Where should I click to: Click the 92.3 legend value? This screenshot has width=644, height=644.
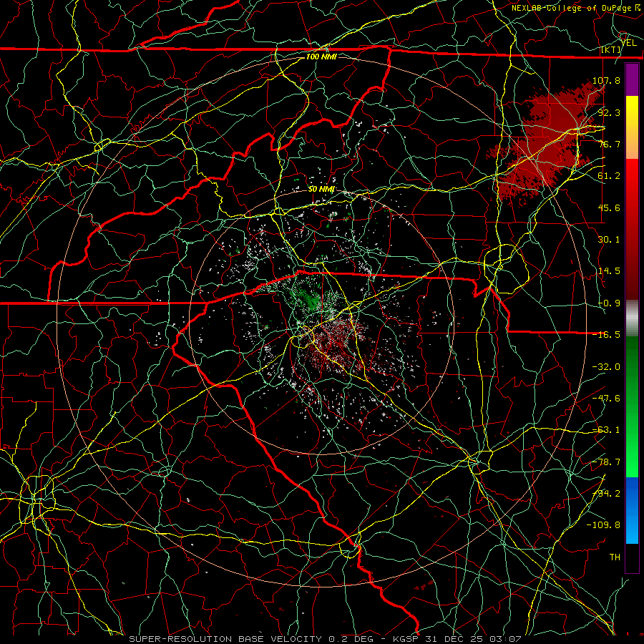click(609, 112)
